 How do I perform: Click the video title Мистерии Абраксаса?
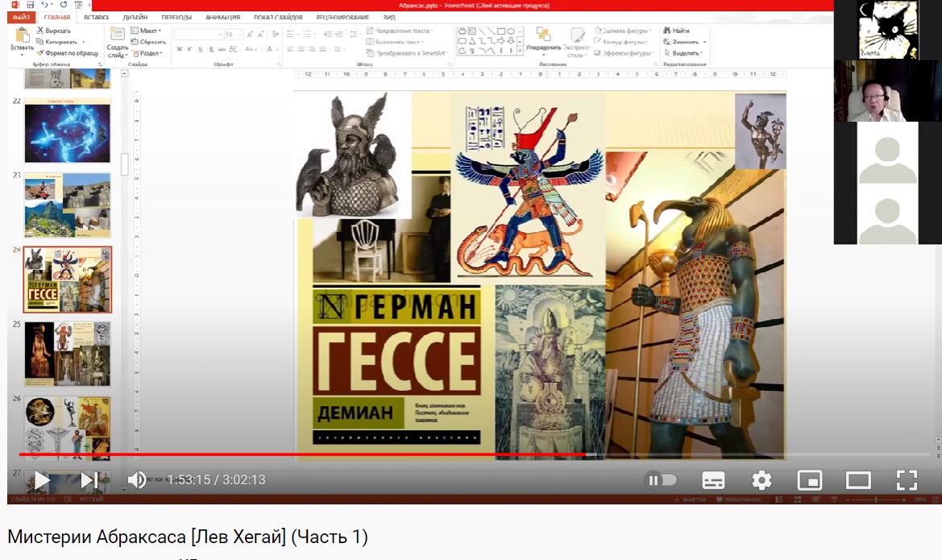point(188,537)
